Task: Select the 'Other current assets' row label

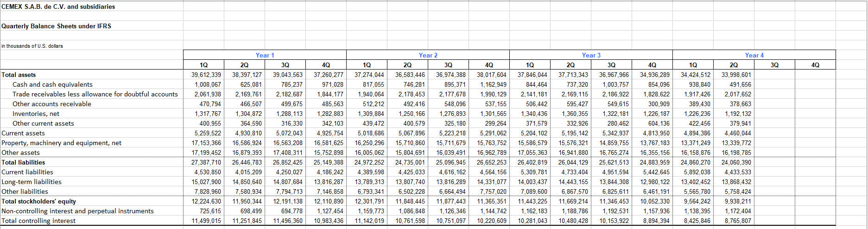Action: (43, 123)
